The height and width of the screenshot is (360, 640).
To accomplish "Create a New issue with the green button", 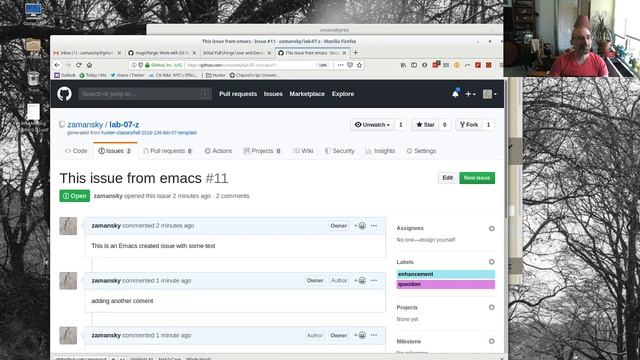I will (477, 178).
